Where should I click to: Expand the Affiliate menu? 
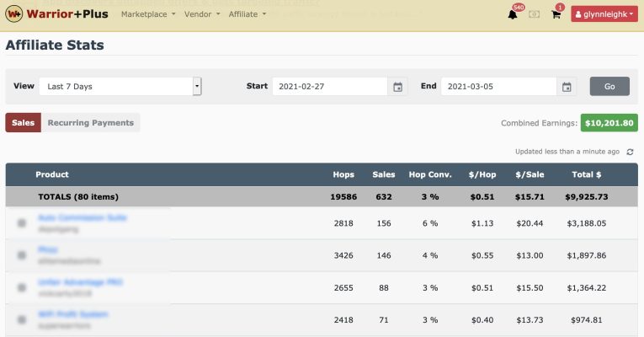pyautogui.click(x=247, y=14)
